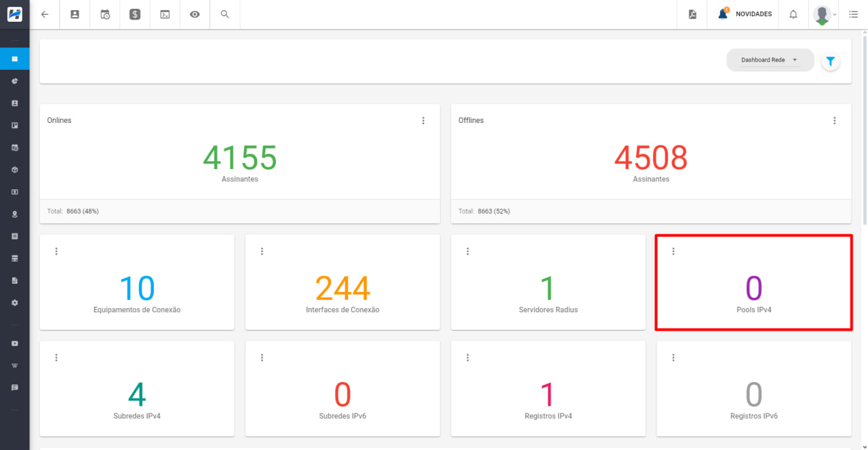Open Subredes IPv6 card options menu
The height and width of the screenshot is (450, 868).
(262, 358)
